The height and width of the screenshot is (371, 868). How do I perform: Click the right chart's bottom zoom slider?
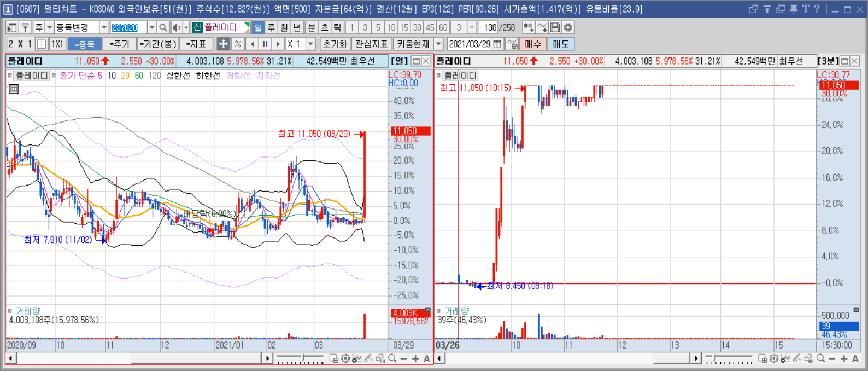tap(729, 358)
